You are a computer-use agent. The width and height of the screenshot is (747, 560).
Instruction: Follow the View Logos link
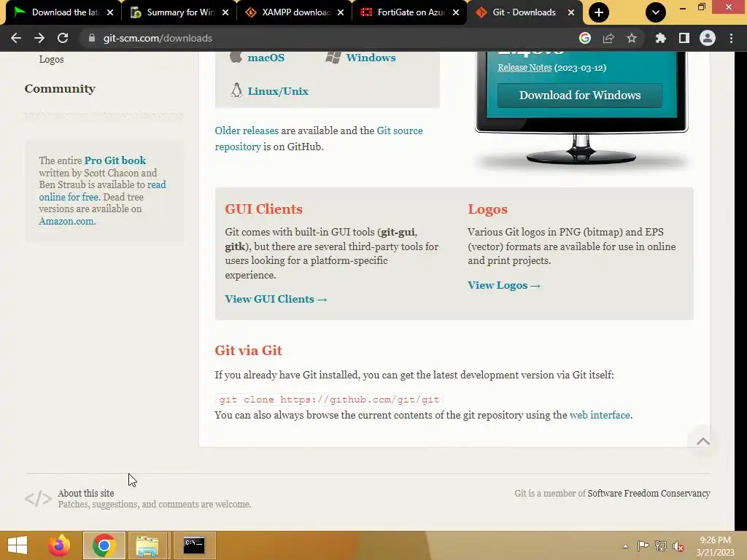tap(504, 285)
